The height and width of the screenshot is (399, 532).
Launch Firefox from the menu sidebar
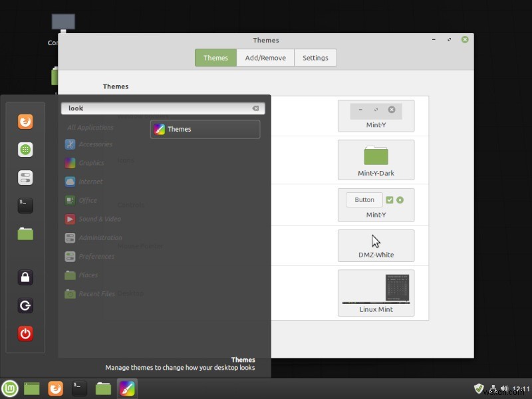click(25, 122)
